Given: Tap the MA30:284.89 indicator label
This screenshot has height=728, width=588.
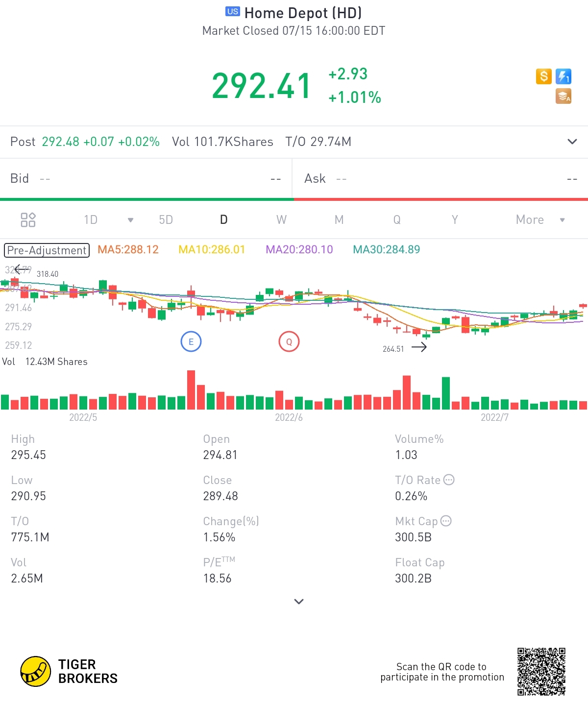Looking at the screenshot, I should pos(387,249).
